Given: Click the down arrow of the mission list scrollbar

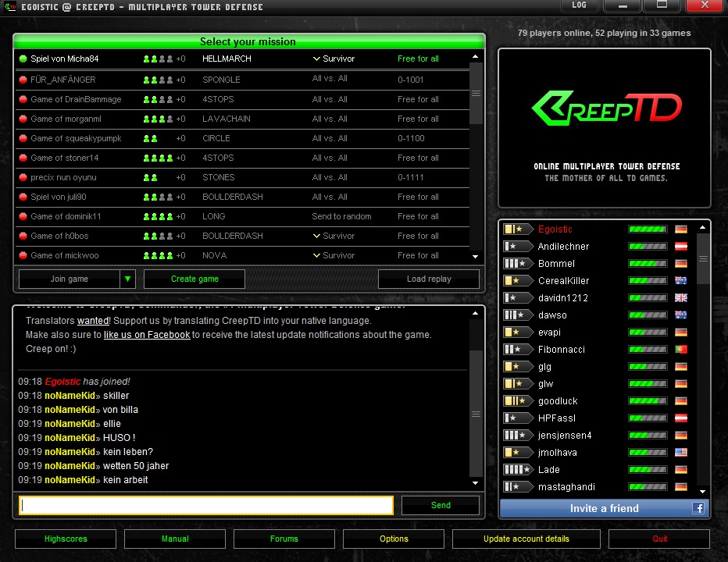Looking at the screenshot, I should tap(476, 257).
